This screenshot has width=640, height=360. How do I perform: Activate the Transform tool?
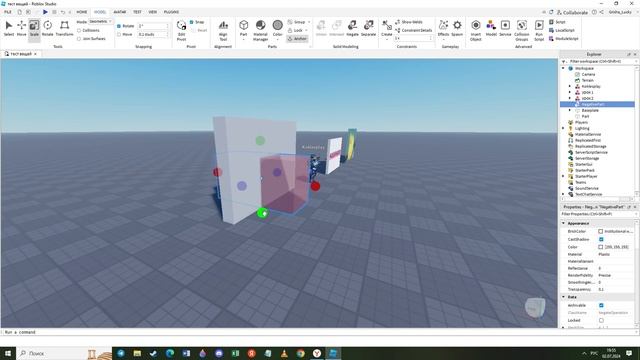tap(64, 28)
